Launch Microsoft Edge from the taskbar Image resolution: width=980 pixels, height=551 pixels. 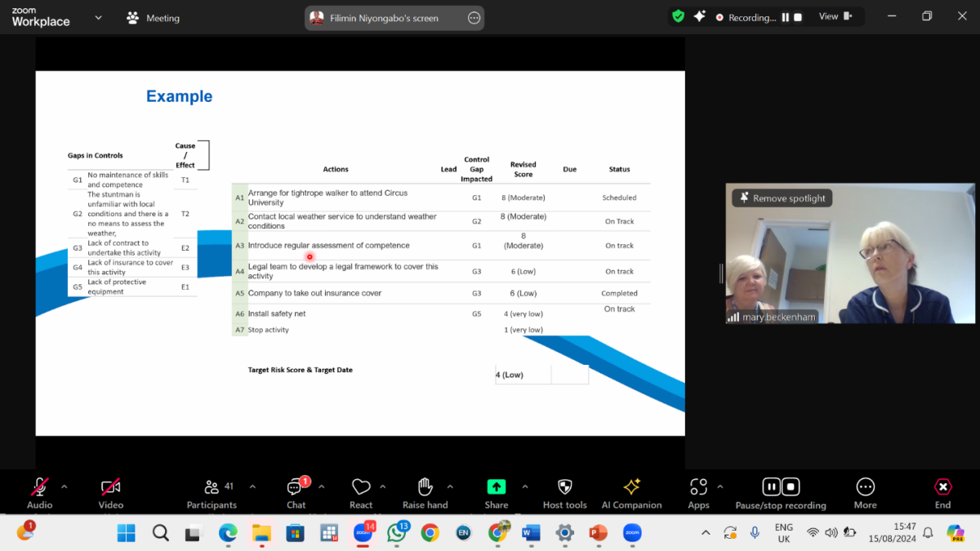tap(227, 533)
